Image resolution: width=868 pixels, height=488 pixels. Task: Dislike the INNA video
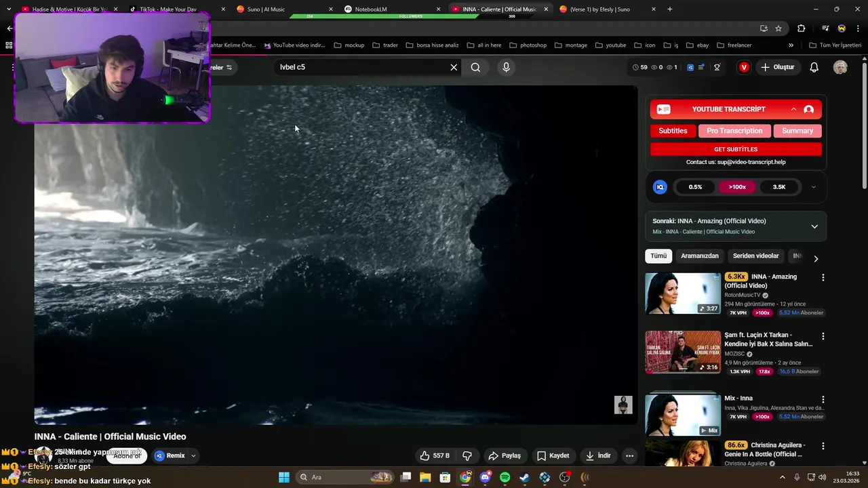coord(467,455)
